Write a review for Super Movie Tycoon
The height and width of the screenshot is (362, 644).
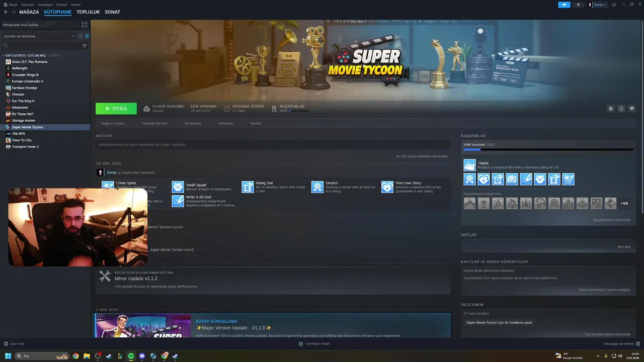pyautogui.click(x=499, y=322)
